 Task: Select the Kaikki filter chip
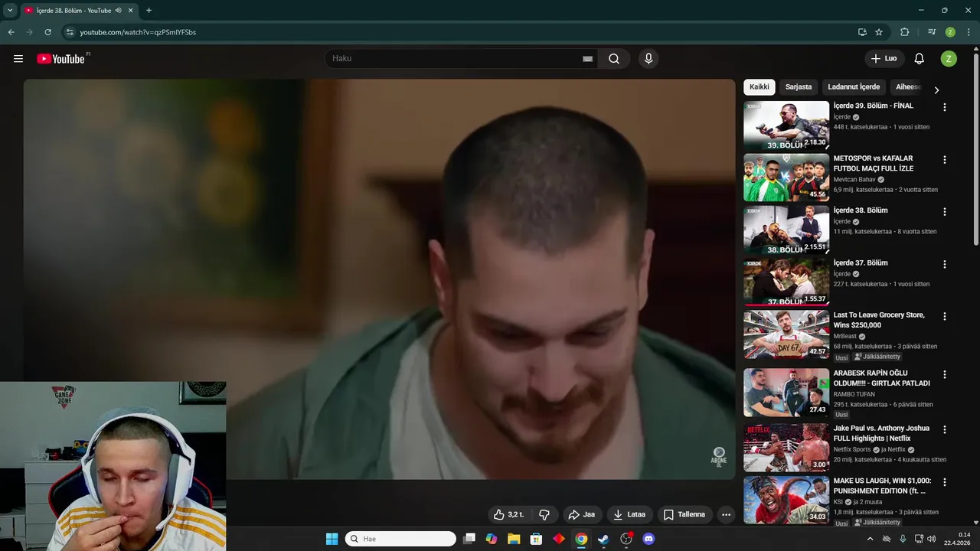pos(759,87)
